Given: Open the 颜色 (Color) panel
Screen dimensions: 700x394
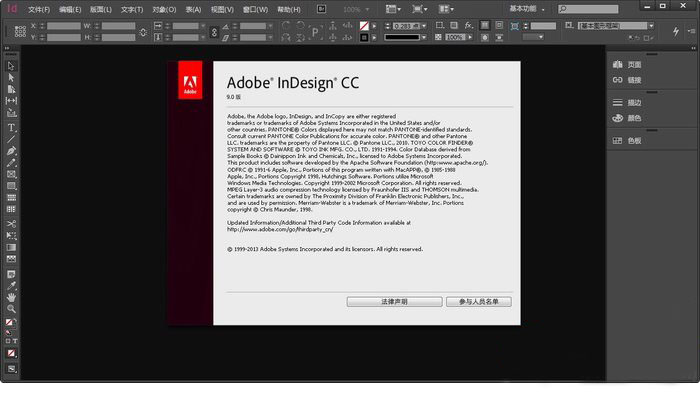Looking at the screenshot, I should [x=627, y=118].
